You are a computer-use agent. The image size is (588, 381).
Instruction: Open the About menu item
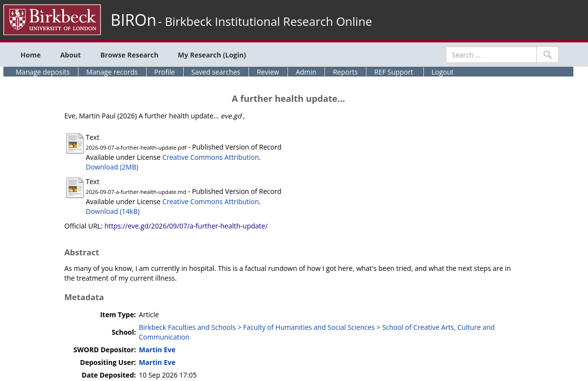pyautogui.click(x=70, y=55)
